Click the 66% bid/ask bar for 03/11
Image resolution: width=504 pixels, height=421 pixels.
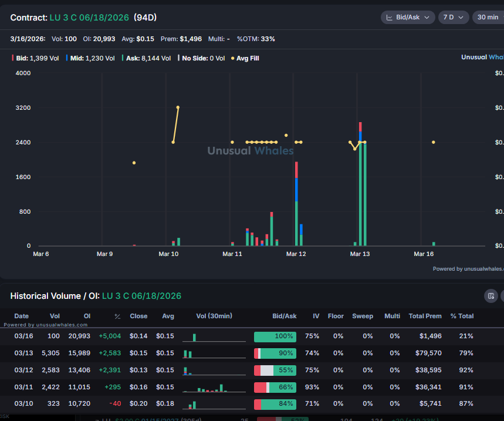(275, 387)
